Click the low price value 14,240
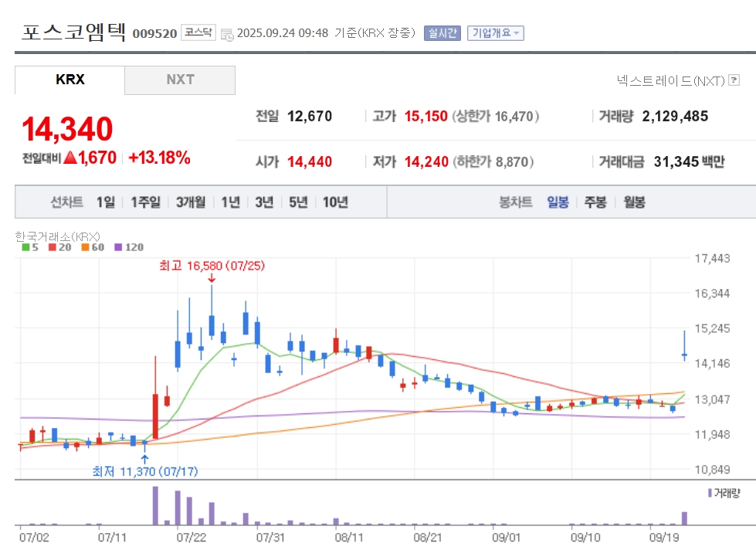The image size is (756, 557). [426, 161]
